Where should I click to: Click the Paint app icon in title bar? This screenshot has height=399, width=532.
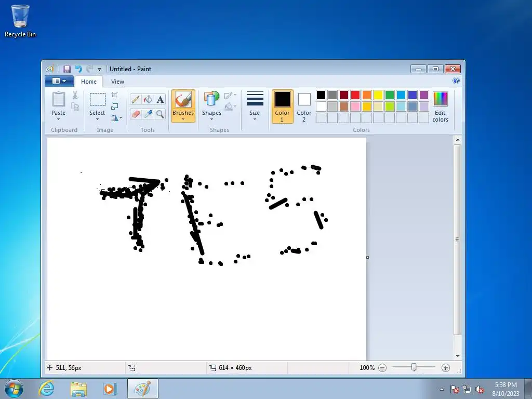point(50,69)
